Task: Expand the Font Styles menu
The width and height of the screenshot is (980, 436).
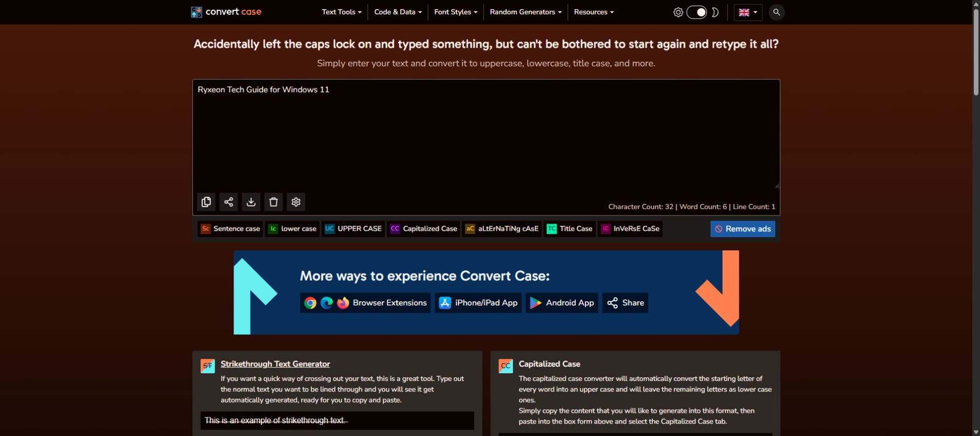Action: coord(456,12)
